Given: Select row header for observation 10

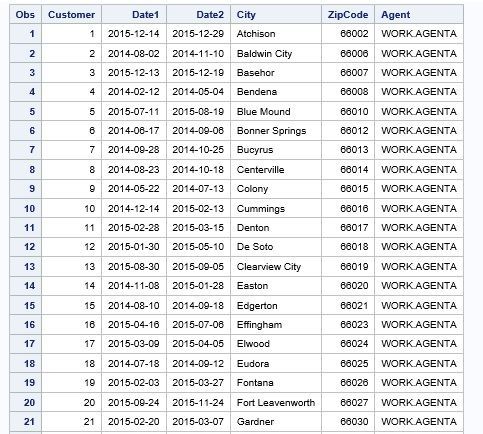Looking at the screenshot, I should (25, 209).
